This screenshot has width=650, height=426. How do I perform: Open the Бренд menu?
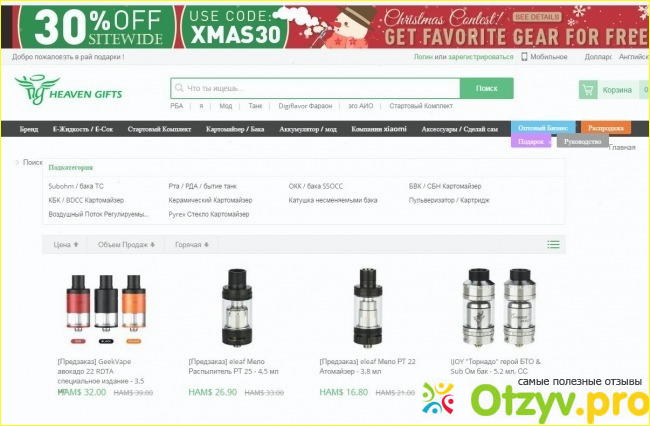pyautogui.click(x=29, y=129)
